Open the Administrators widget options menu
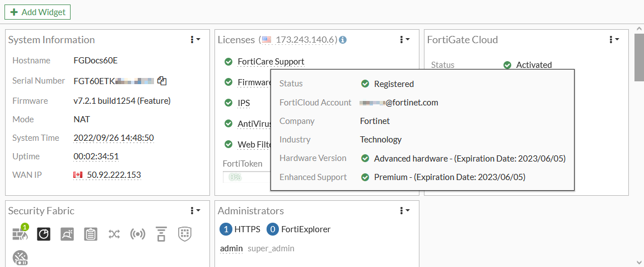This screenshot has width=644, height=267. tap(404, 210)
